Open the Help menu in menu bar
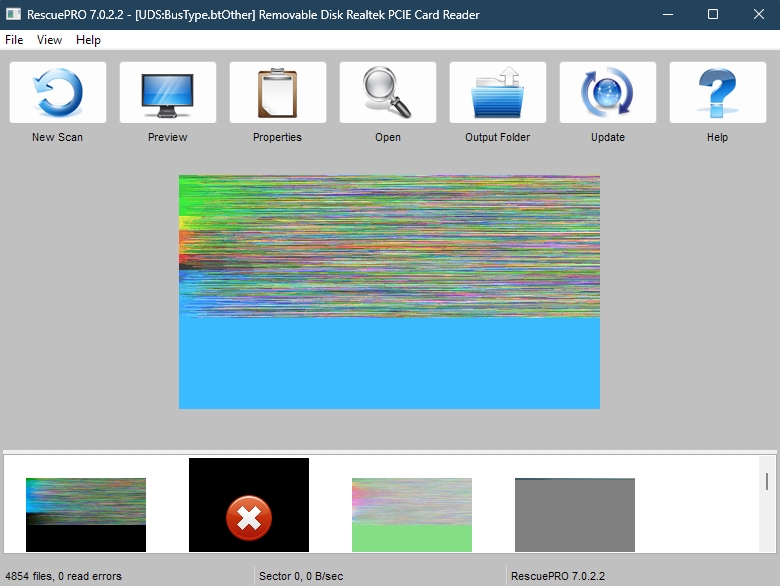780x586 pixels. [x=89, y=40]
